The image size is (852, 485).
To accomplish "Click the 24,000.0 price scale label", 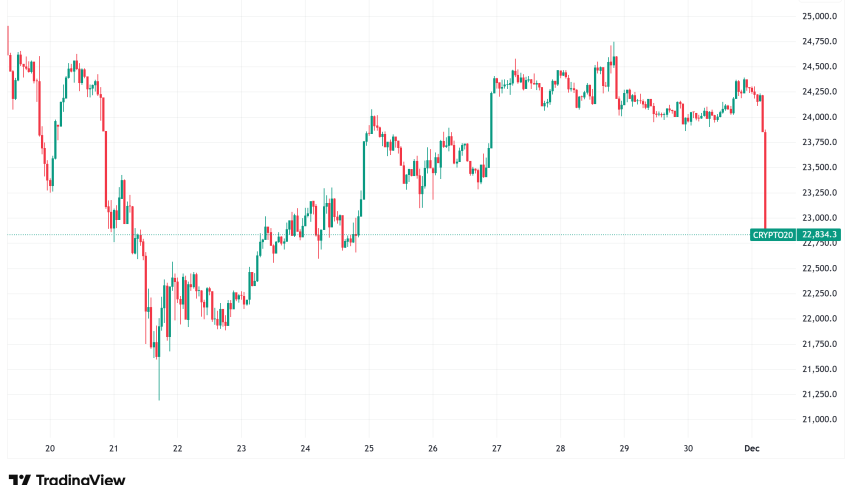I will click(819, 117).
